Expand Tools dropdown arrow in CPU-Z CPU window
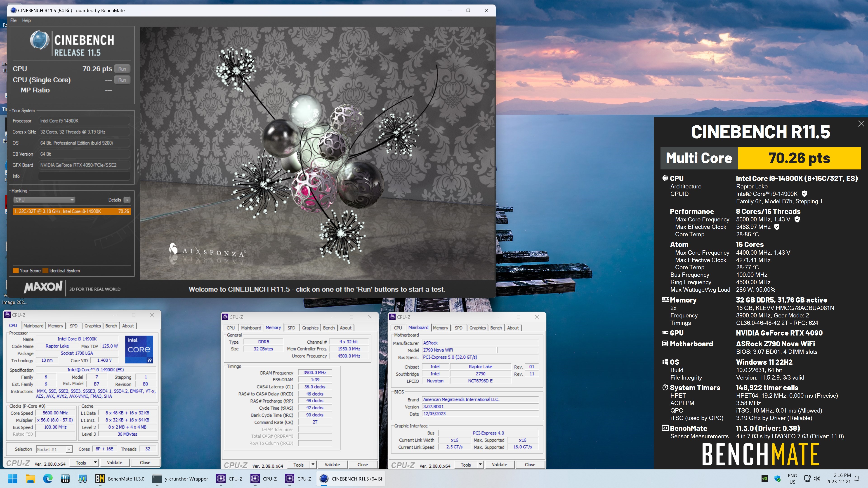The height and width of the screenshot is (488, 868). tap(95, 462)
